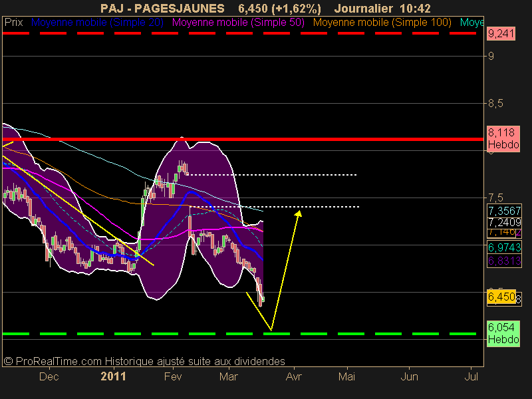The height and width of the screenshot is (399, 532).
Task: Click the 6,9743 value label
Action: click(x=504, y=247)
